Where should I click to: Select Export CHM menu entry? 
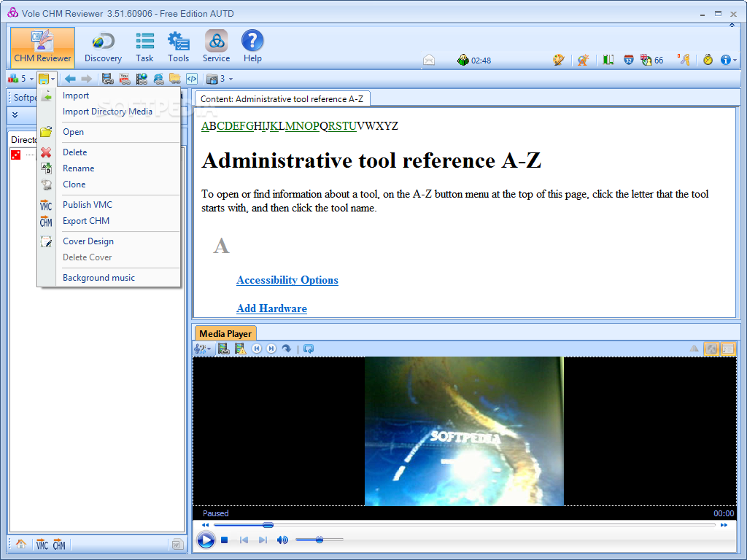point(86,221)
